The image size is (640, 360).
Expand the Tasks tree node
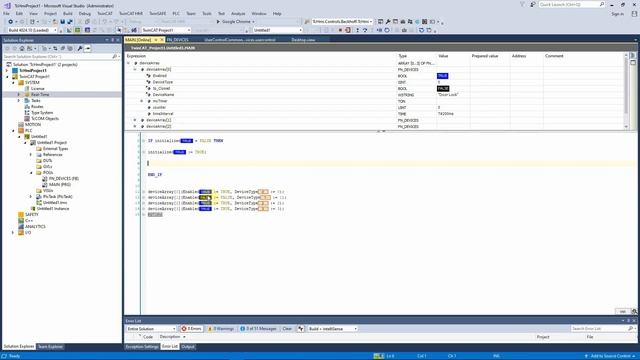pyautogui.click(x=18, y=100)
